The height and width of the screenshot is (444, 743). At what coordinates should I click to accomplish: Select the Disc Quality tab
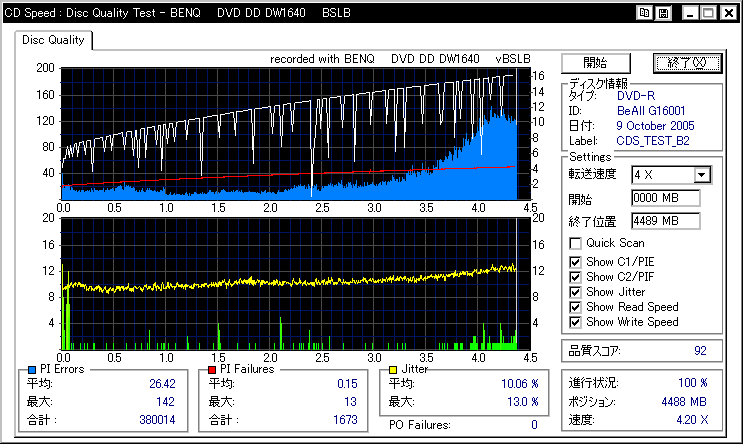click(53, 40)
